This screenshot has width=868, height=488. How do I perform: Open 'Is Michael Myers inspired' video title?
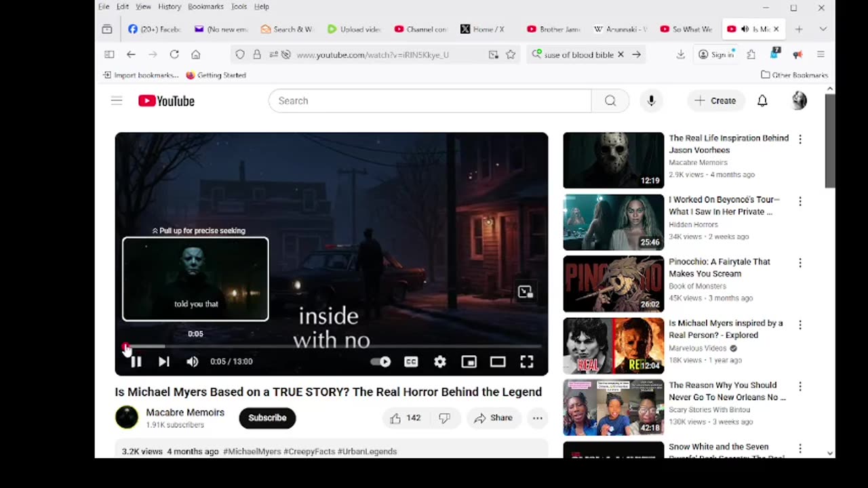coord(726,329)
